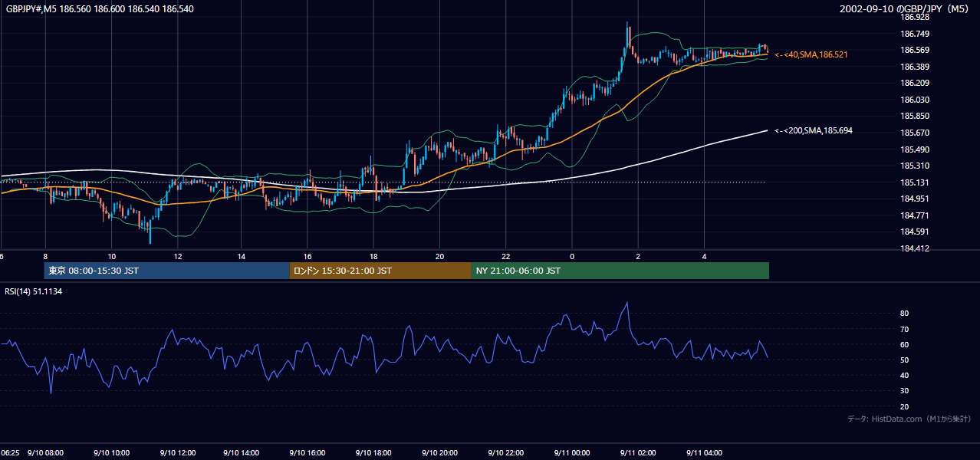The height and width of the screenshot is (460, 980).
Task: Click RSI scale value 70
Action: click(905, 329)
